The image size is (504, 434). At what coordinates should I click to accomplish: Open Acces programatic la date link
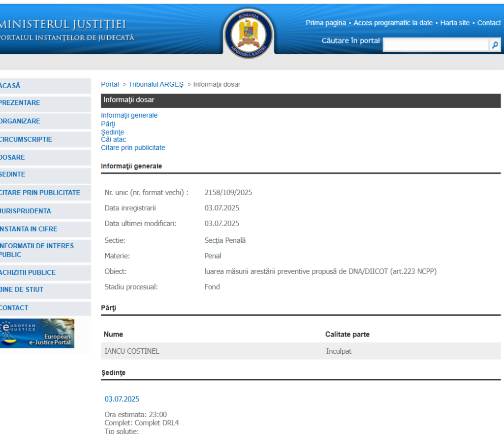tap(393, 23)
